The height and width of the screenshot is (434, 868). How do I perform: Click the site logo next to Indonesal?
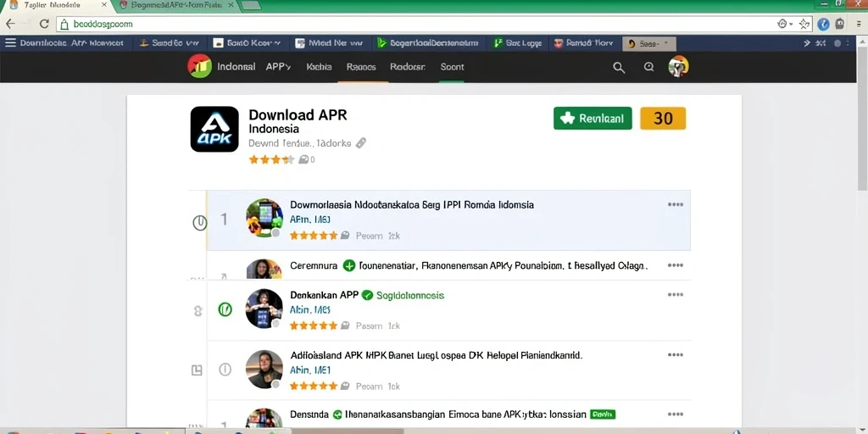tap(199, 67)
